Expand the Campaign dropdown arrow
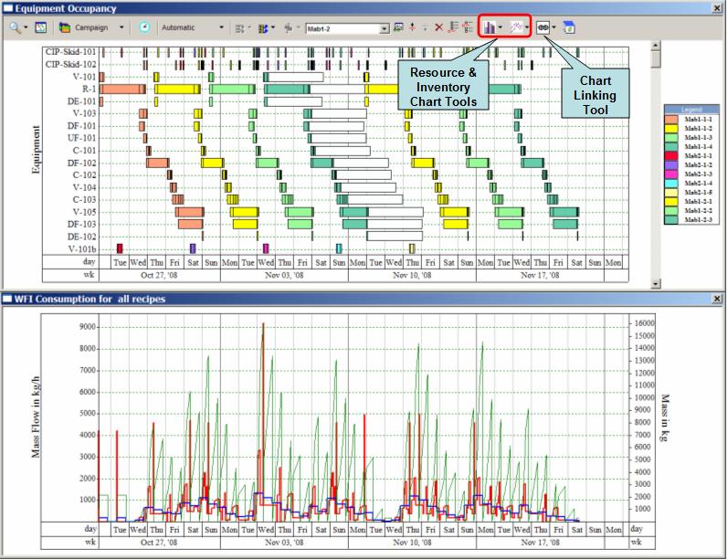 point(123,27)
